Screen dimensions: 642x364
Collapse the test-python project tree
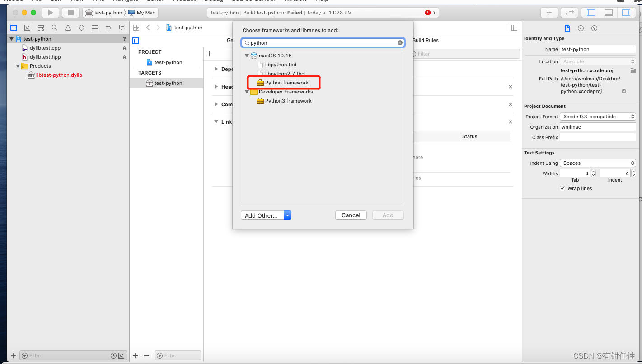[x=12, y=39]
